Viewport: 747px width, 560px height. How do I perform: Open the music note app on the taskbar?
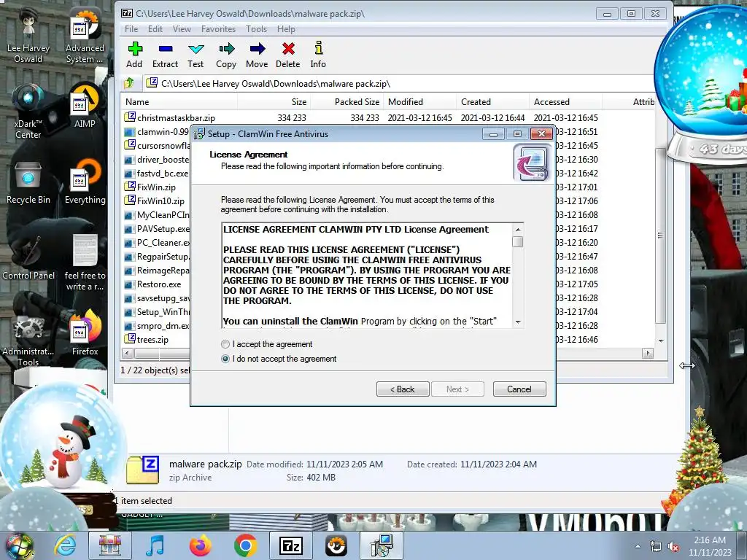click(x=155, y=545)
